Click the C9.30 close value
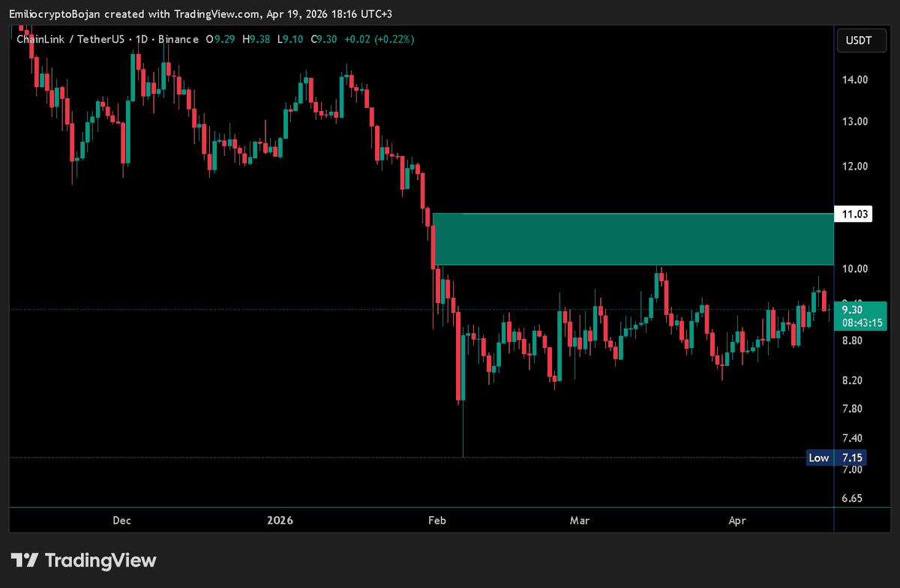The width and height of the screenshot is (900, 588). [324, 39]
